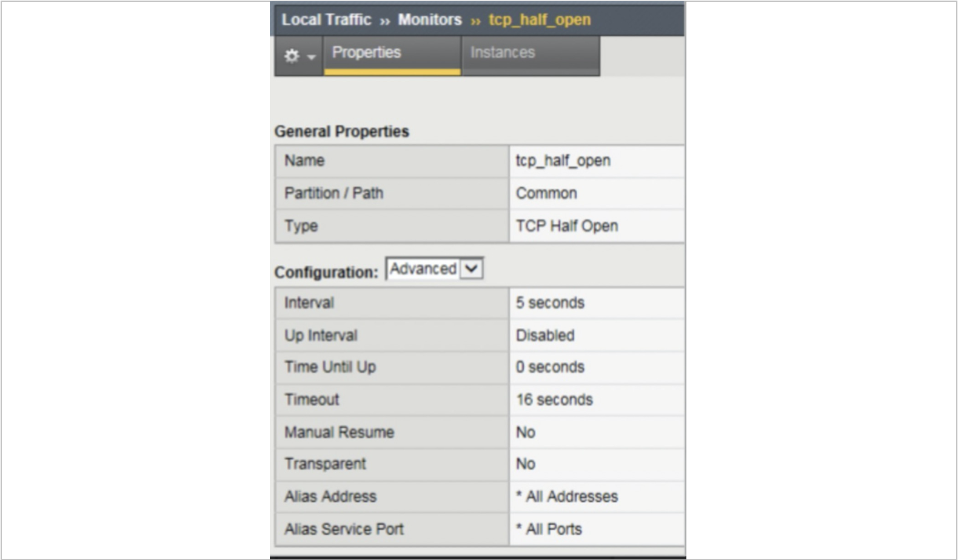
Task: Open the gear settings menu icon
Action: (292, 56)
